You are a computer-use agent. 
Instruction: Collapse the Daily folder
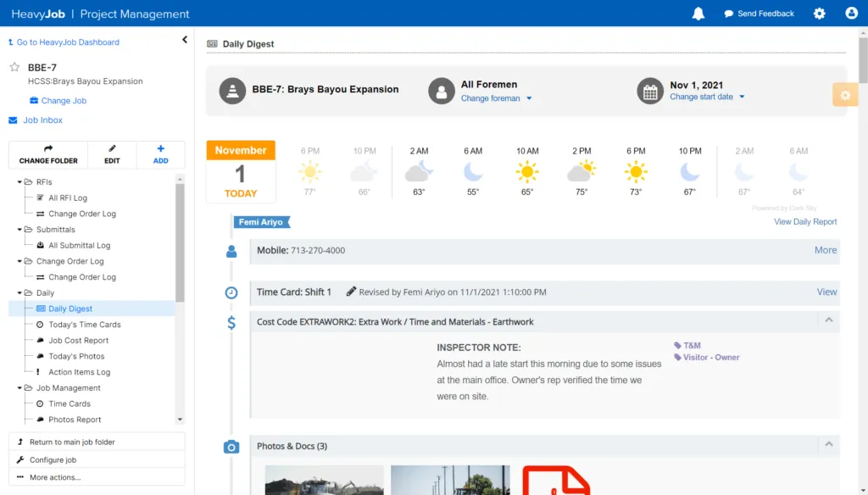click(19, 293)
